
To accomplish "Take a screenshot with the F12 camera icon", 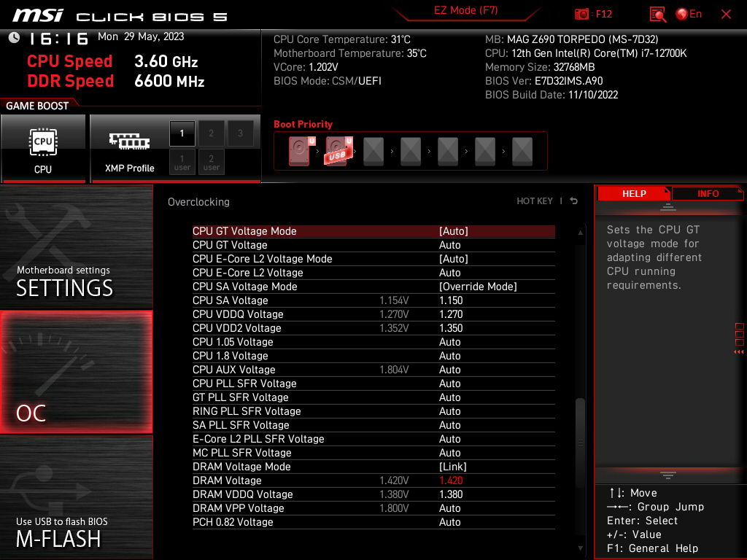I will click(581, 15).
